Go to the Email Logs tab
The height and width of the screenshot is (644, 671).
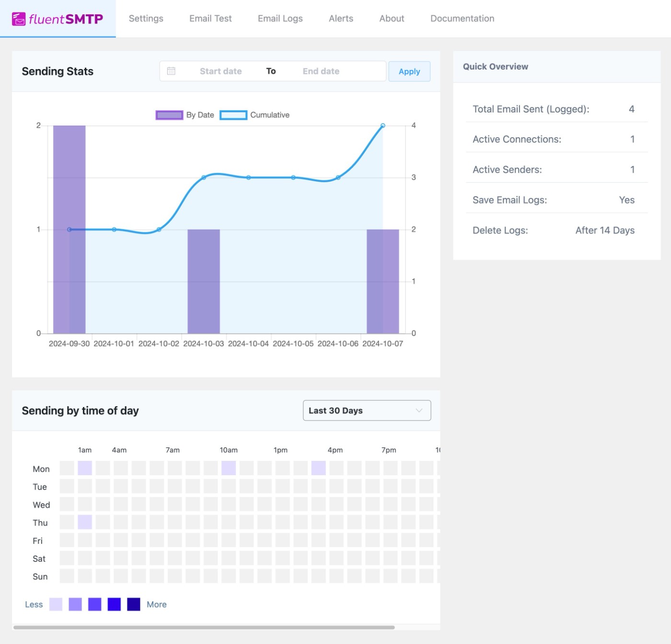(280, 18)
